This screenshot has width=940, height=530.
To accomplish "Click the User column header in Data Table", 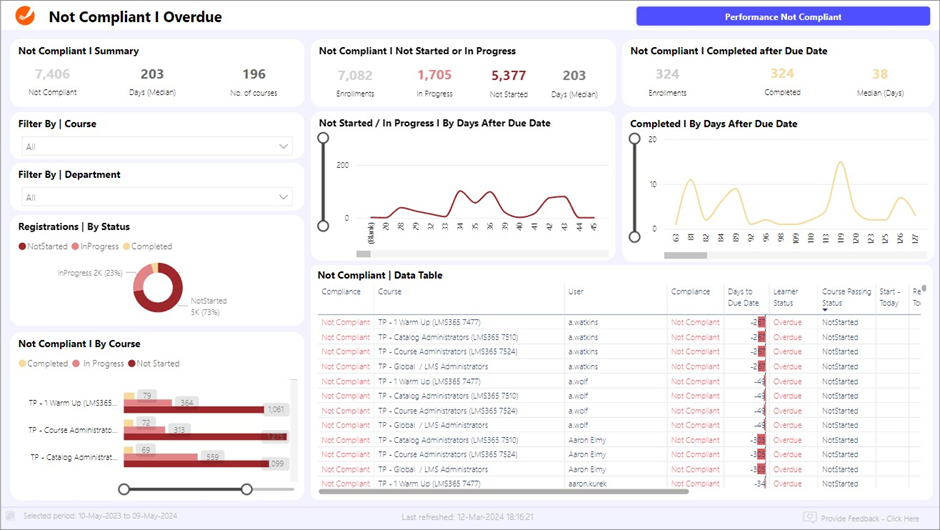I will pyautogui.click(x=576, y=292).
